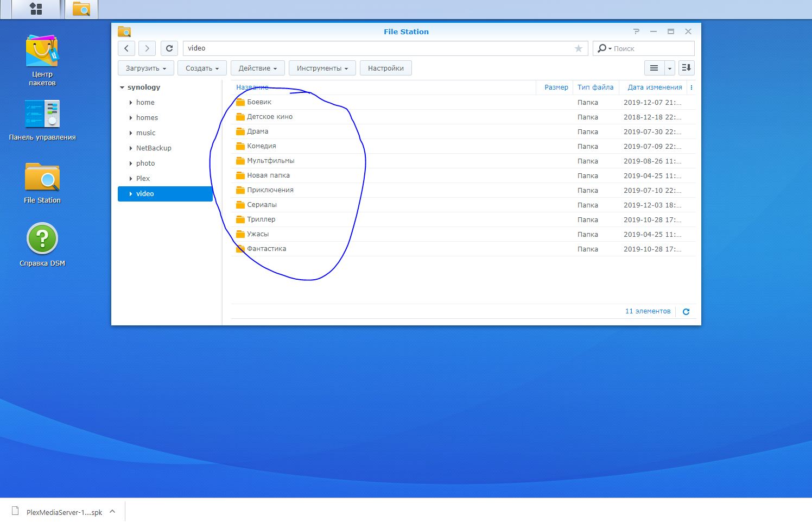Click the PlexMediaServer spk file icon

[x=15, y=511]
